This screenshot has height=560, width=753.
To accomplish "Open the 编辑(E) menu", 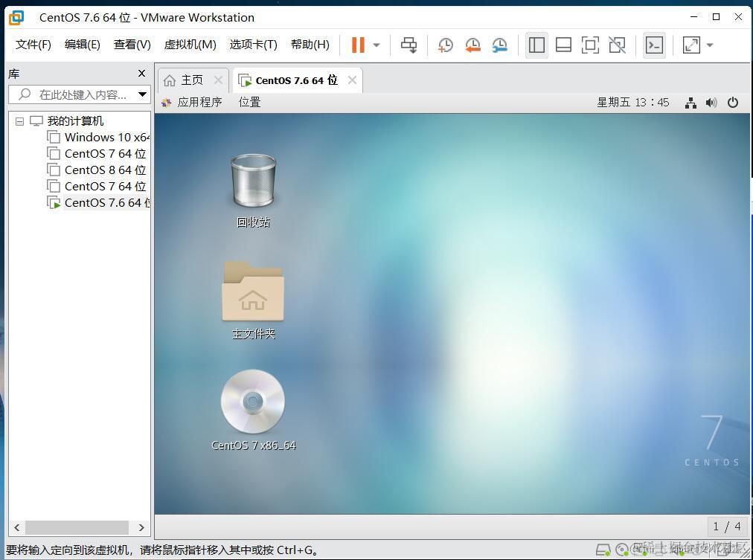I will [x=82, y=45].
